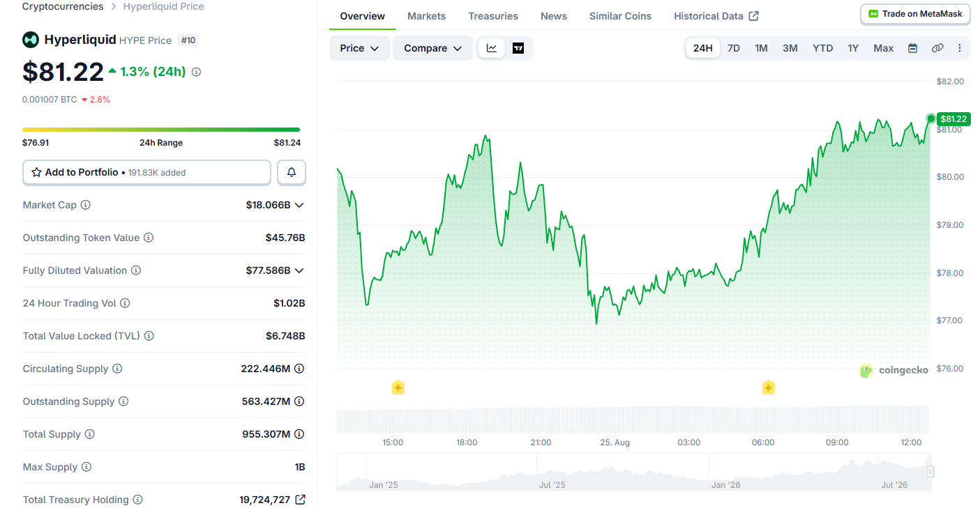Select the 3M time range
The image size is (980, 508).
pos(790,48)
